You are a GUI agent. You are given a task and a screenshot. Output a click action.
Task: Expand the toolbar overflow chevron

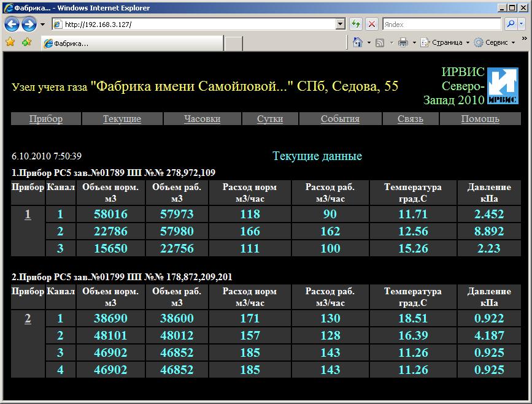pyautogui.click(x=524, y=39)
